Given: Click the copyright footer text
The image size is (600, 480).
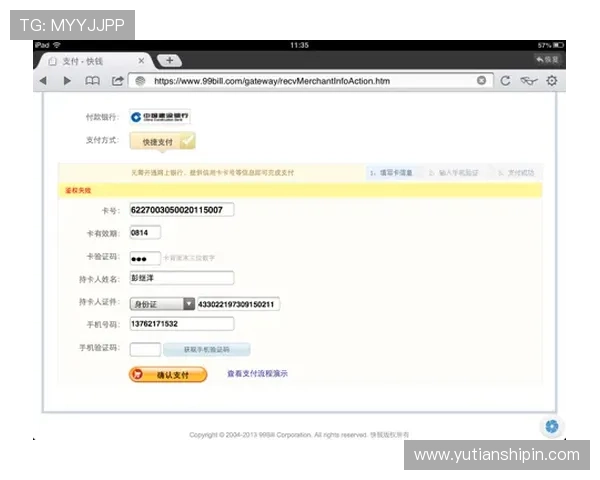Looking at the screenshot, I should coord(299,435).
